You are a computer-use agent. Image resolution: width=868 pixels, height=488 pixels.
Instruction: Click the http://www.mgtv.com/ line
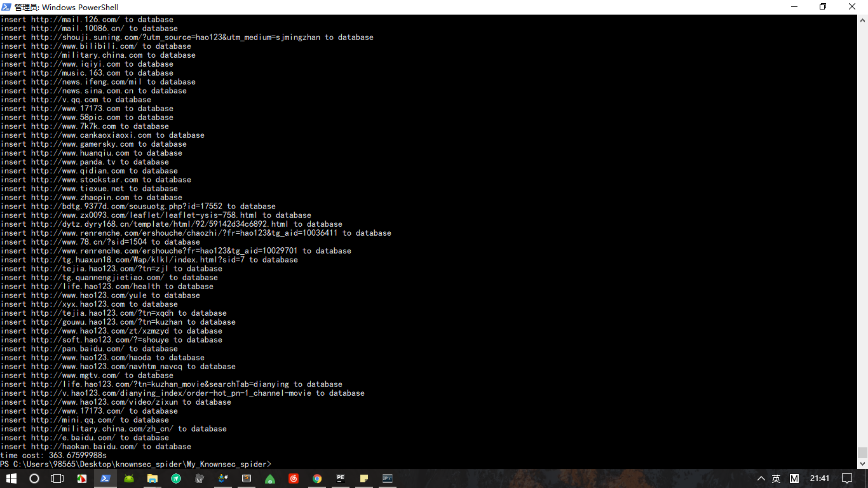87,376
